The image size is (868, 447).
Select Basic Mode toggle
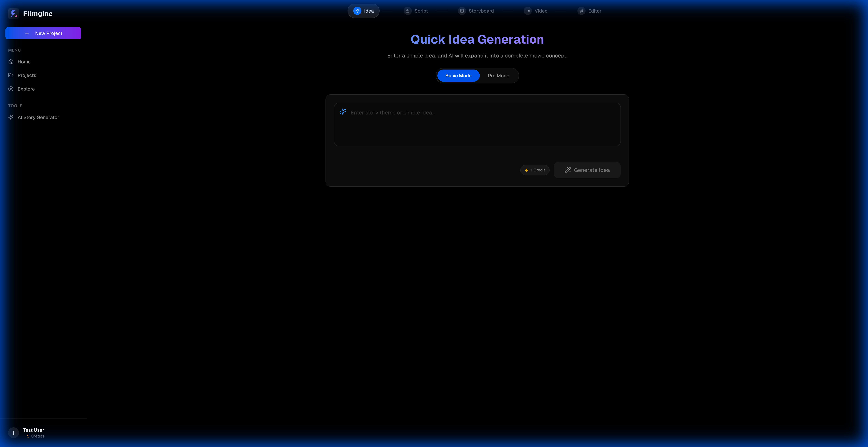point(458,75)
